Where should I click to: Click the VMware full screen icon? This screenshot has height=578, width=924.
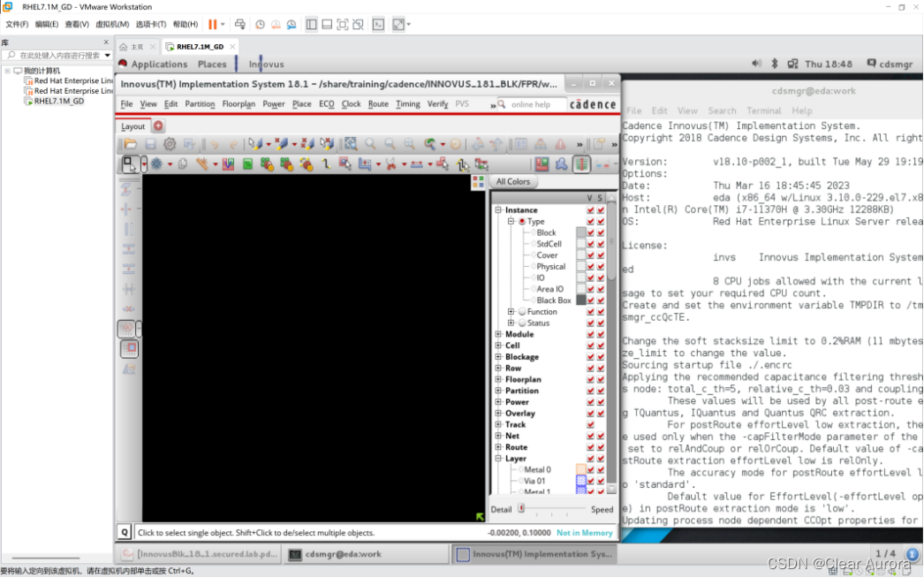coord(343,24)
